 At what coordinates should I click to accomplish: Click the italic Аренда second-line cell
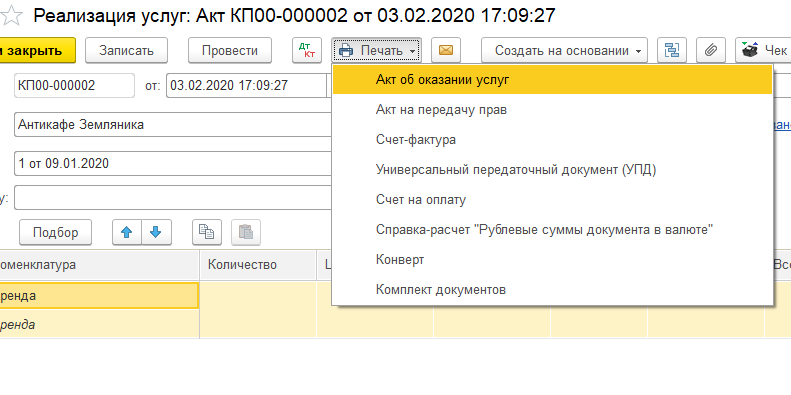(x=99, y=324)
